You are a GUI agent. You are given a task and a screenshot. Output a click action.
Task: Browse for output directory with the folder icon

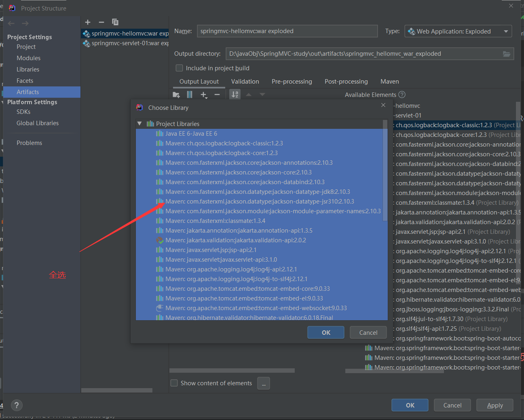507,54
